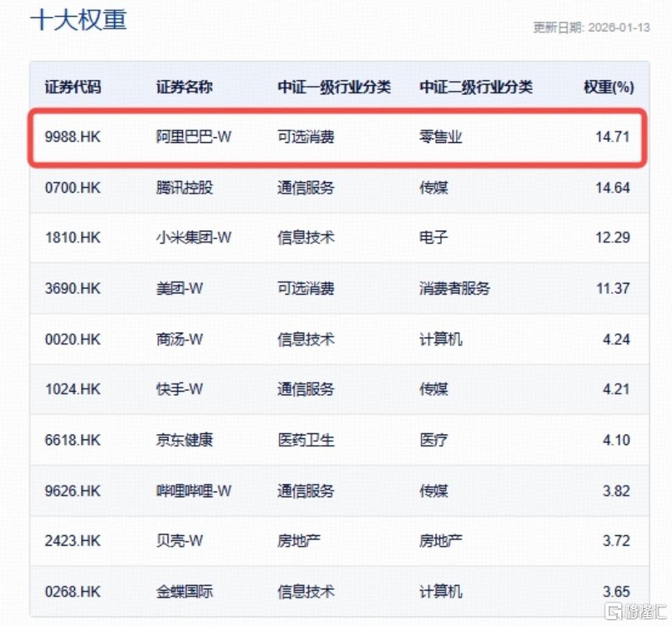
Task: Click the name 小米集团-W
Action: 194,238
